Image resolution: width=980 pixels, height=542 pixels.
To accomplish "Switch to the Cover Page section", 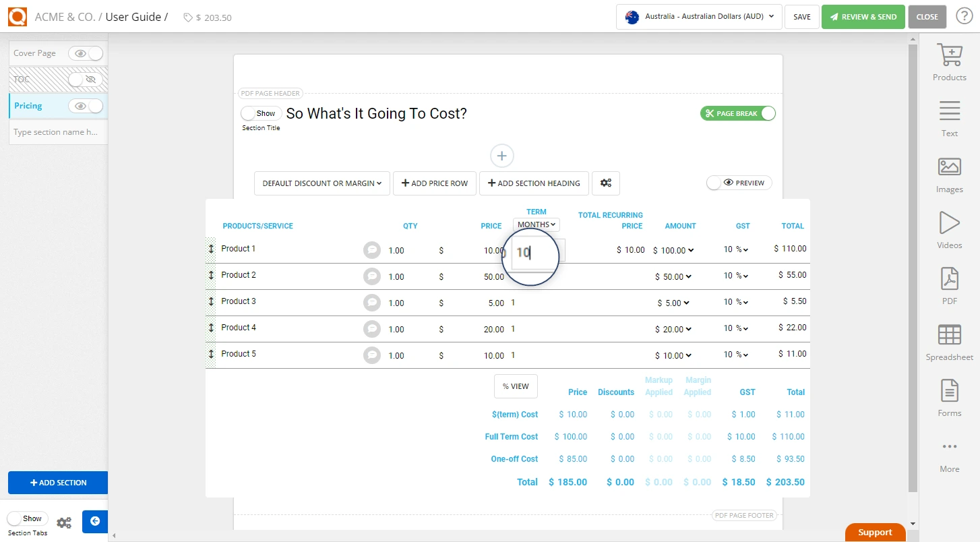I will tap(35, 53).
